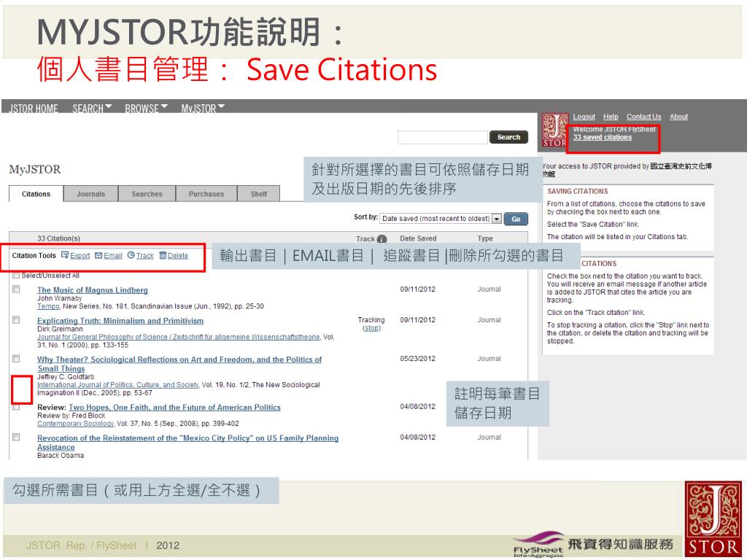The height and width of the screenshot is (560, 747).
Task: Expand the BROWSE menu
Action: [146, 109]
